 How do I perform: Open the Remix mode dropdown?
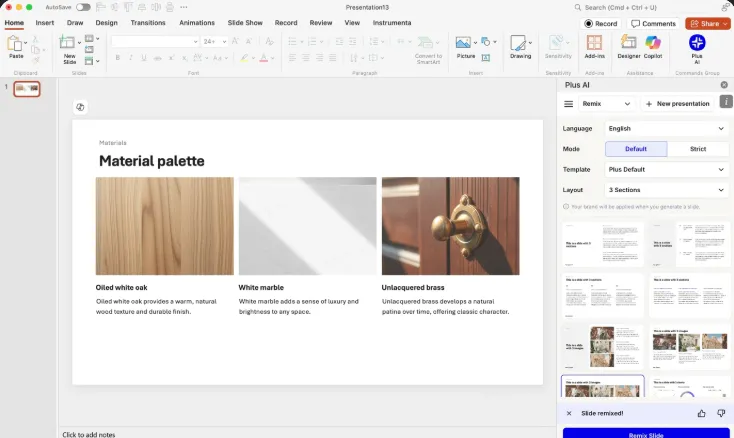(607, 104)
